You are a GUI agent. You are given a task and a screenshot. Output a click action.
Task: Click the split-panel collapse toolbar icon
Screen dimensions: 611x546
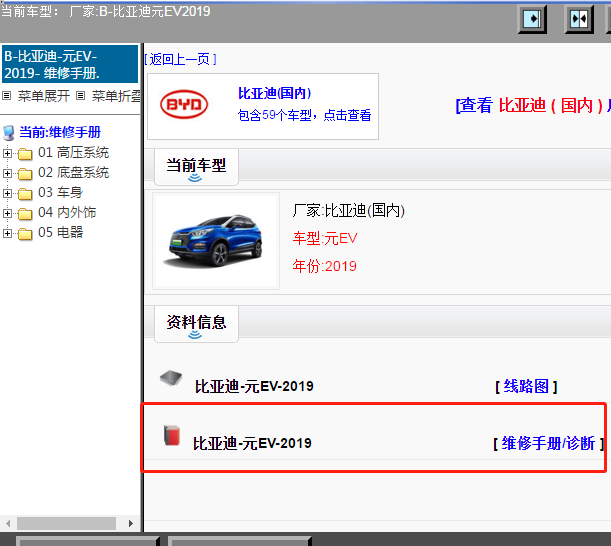[579, 19]
